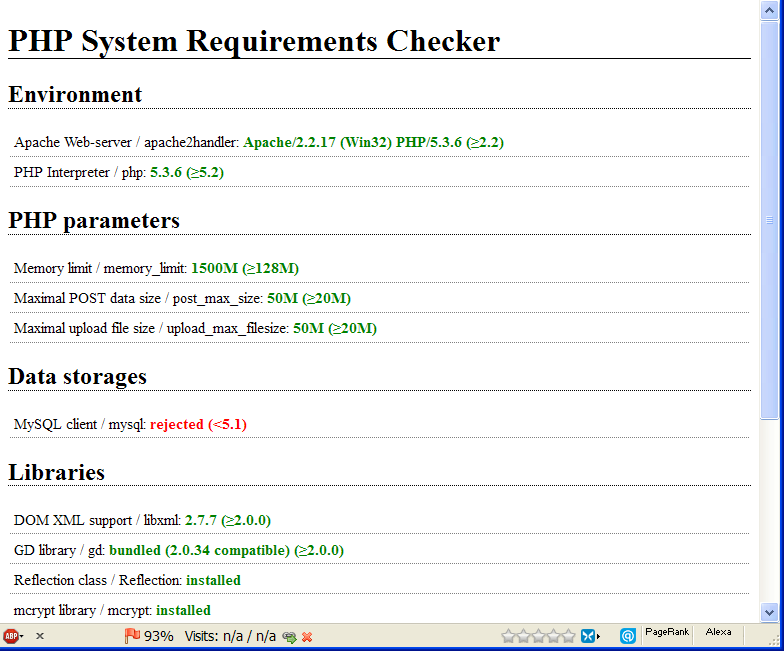Click the Memory limit / memory_limit label

(100, 268)
